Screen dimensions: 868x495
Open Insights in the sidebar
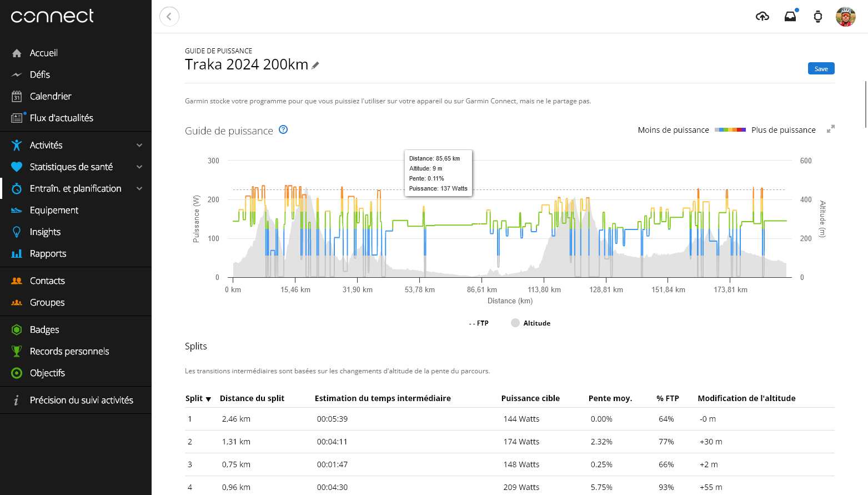pos(45,232)
